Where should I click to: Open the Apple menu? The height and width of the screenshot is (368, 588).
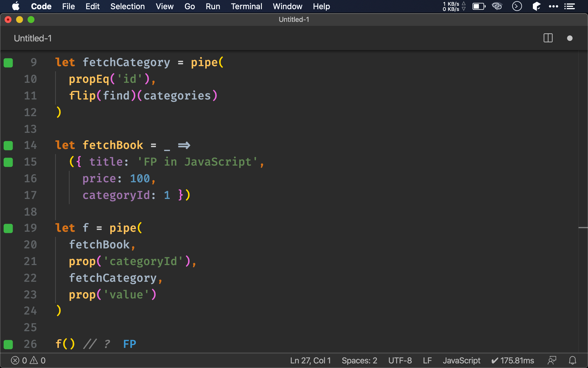pyautogui.click(x=16, y=6)
